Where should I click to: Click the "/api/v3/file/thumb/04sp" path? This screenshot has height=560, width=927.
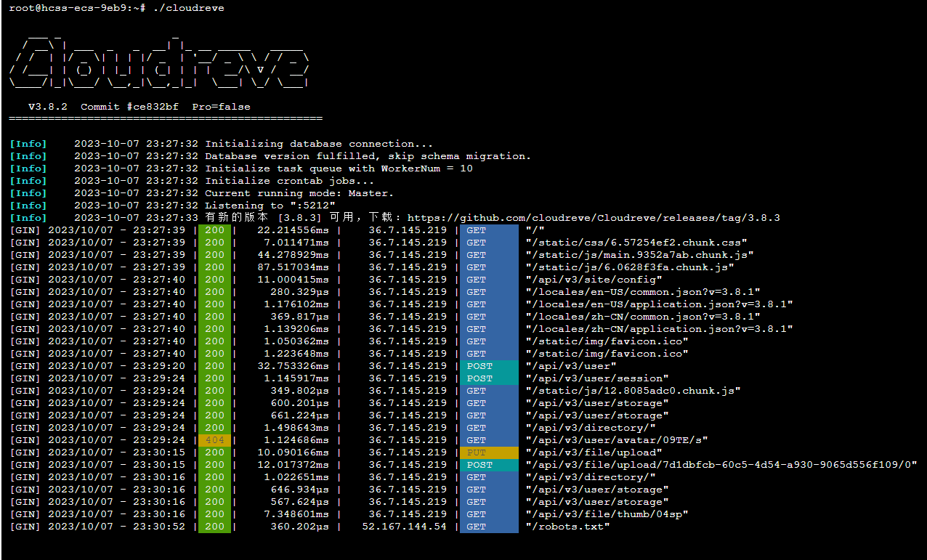(x=607, y=514)
